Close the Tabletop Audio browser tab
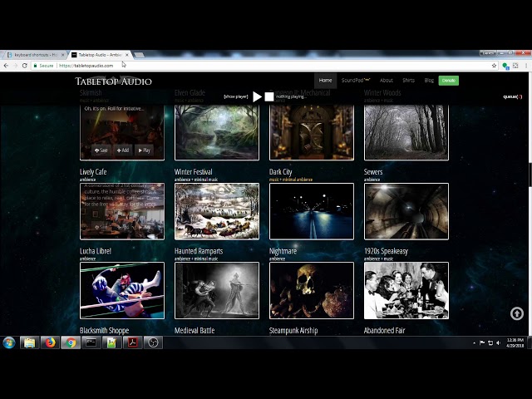 click(127, 55)
